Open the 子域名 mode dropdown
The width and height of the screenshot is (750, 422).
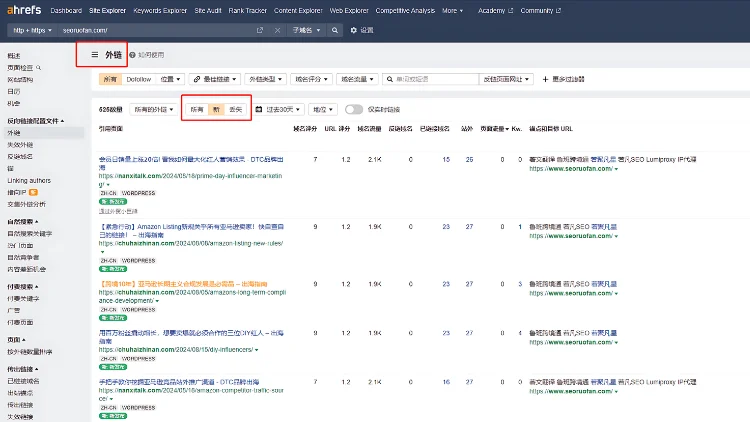coord(306,30)
